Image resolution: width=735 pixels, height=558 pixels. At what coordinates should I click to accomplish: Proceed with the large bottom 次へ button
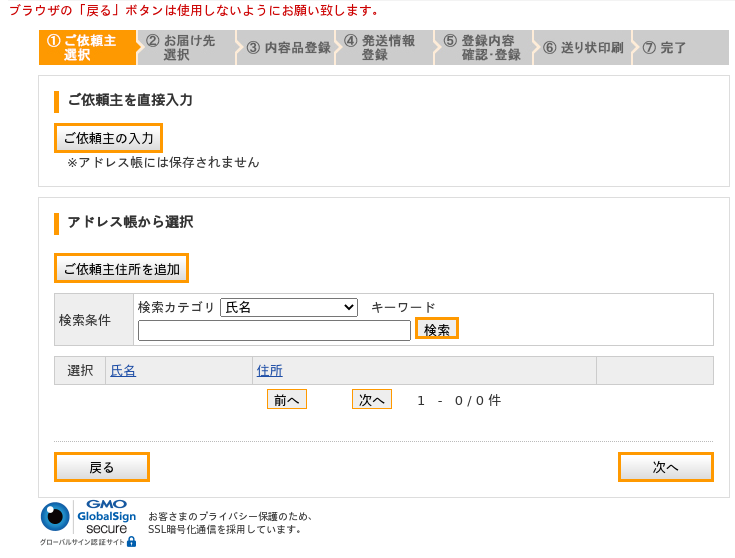click(665, 467)
